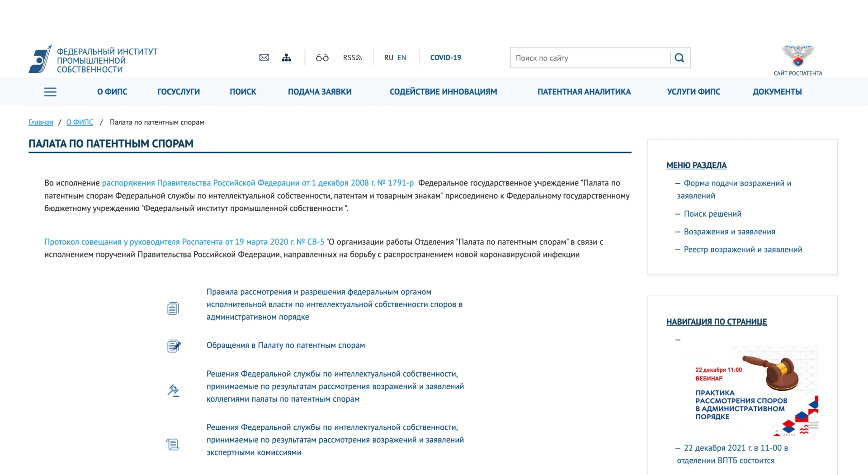The height and width of the screenshot is (475, 868).
Task: Open the hamburger menu icon
Action: (50, 92)
